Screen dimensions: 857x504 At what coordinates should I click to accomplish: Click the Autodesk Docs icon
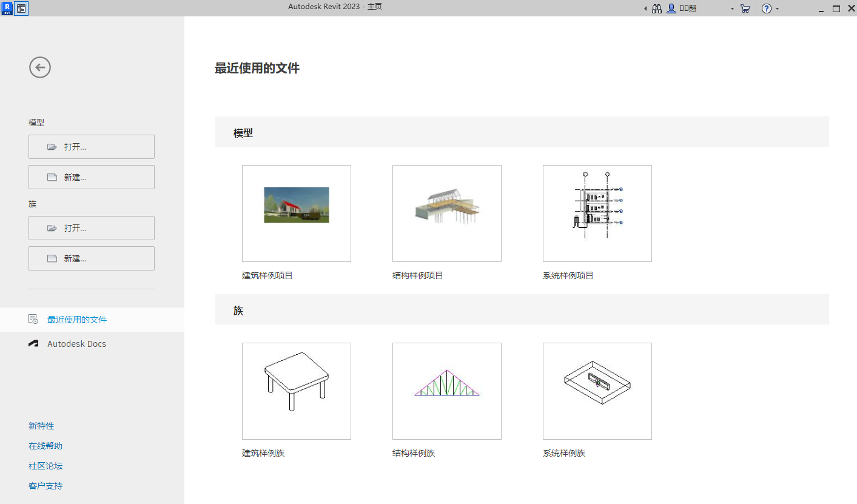(33, 343)
